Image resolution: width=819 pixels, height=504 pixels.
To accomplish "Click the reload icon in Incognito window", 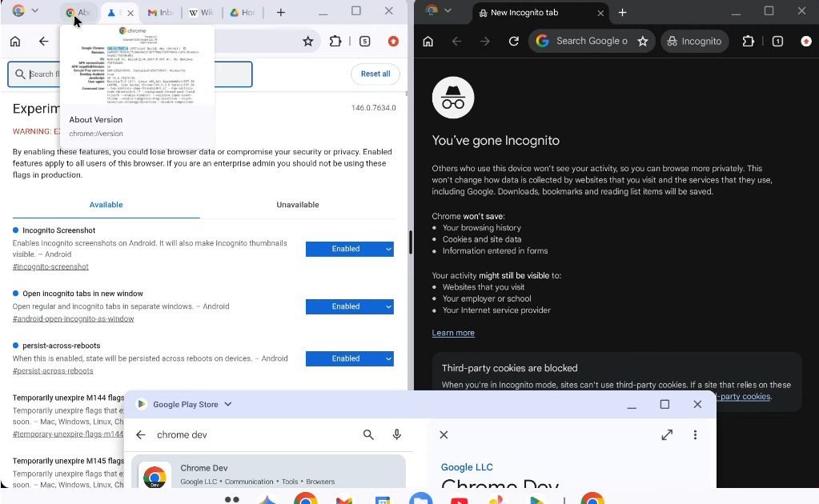I will [x=514, y=42].
